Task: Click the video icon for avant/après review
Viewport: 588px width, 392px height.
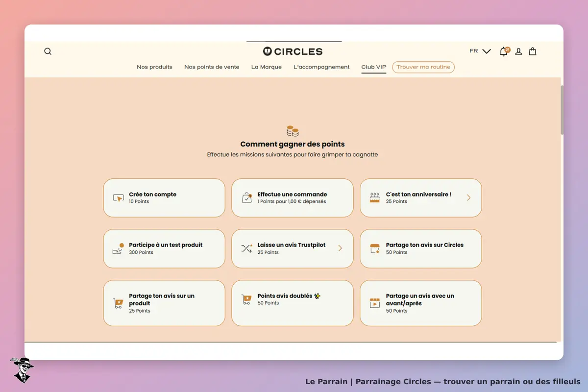Action: pyautogui.click(x=375, y=303)
